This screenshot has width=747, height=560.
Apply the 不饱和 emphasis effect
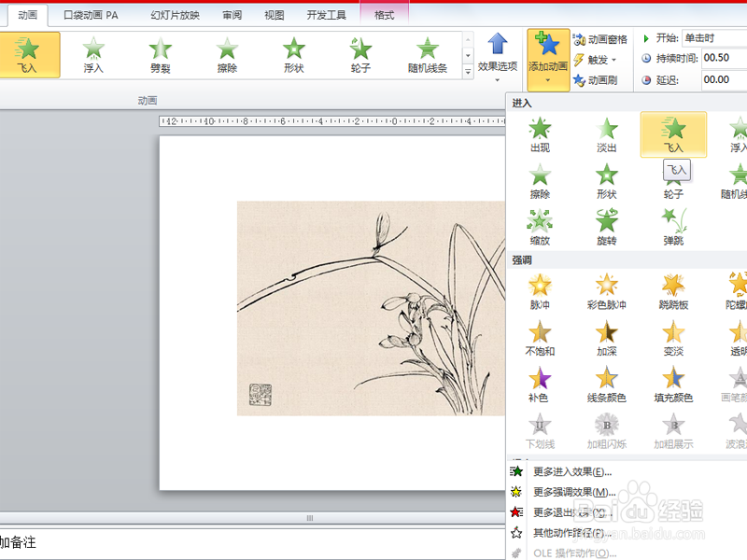click(x=540, y=338)
